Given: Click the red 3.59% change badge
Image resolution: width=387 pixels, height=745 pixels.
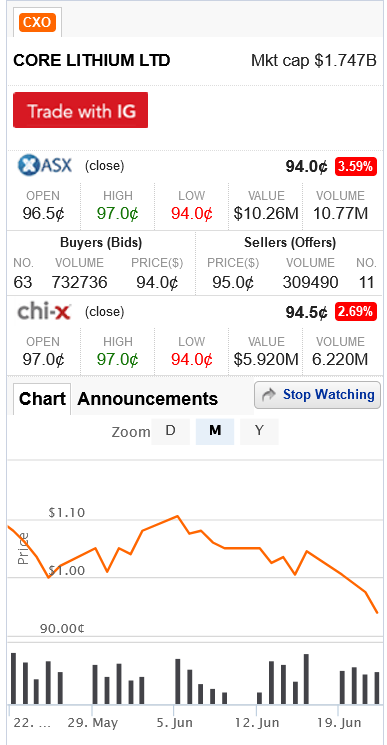Looking at the screenshot, I should point(356,167).
